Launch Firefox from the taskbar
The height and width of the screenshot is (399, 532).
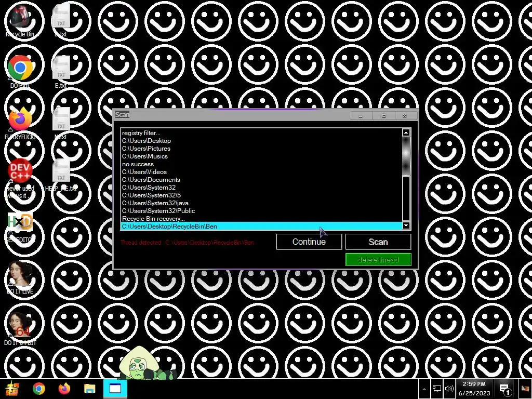coord(64,389)
